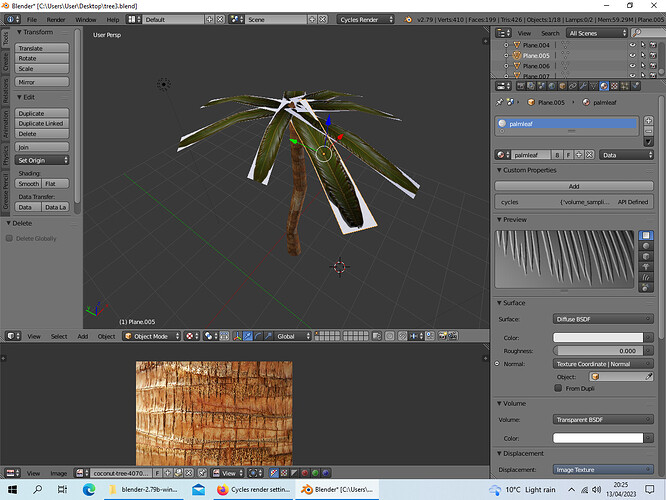Toggle visibility eye of Plane.006
This screenshot has height=500, width=666.
click(x=632, y=66)
